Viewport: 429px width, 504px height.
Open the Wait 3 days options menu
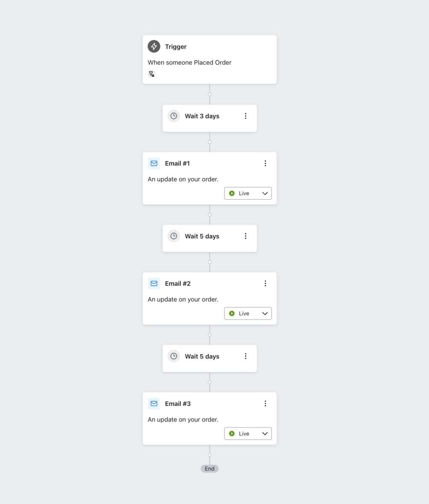click(245, 116)
